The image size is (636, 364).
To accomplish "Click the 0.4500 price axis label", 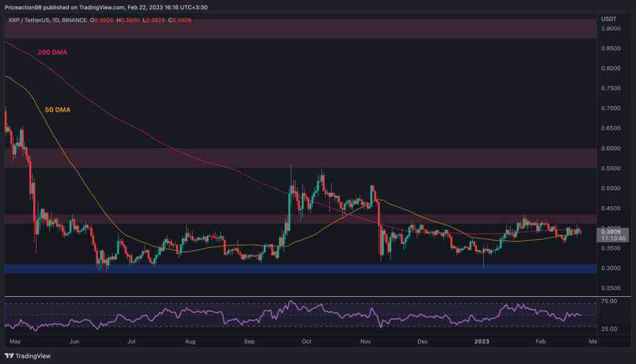I will [611, 208].
